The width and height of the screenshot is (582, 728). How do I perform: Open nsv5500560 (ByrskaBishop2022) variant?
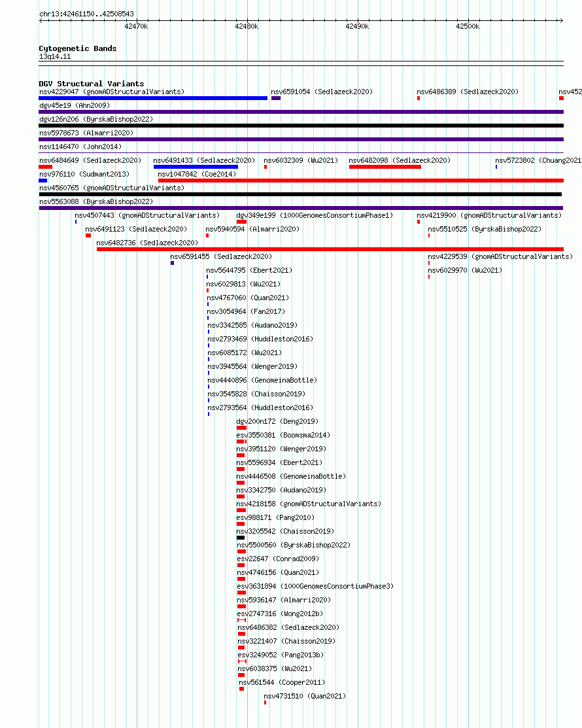click(x=294, y=545)
